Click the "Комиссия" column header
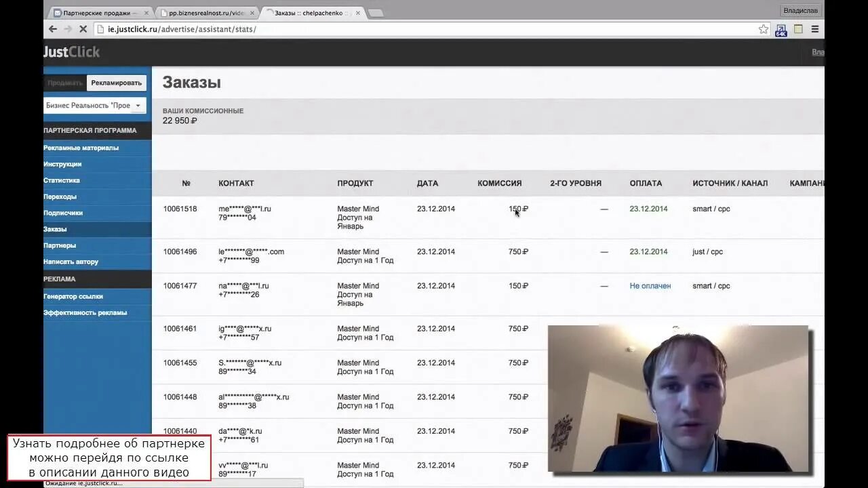This screenshot has width=868, height=488. click(500, 183)
